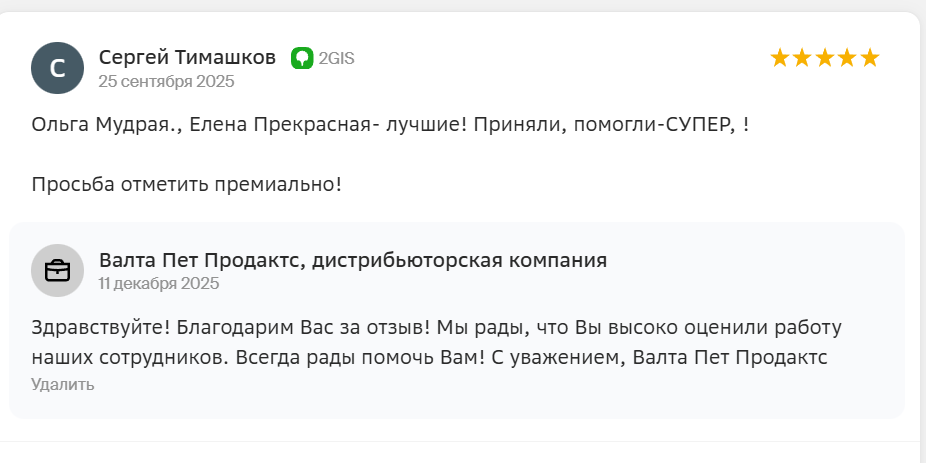
Task: Open Валта Пет Продактс company name
Action: (x=353, y=261)
